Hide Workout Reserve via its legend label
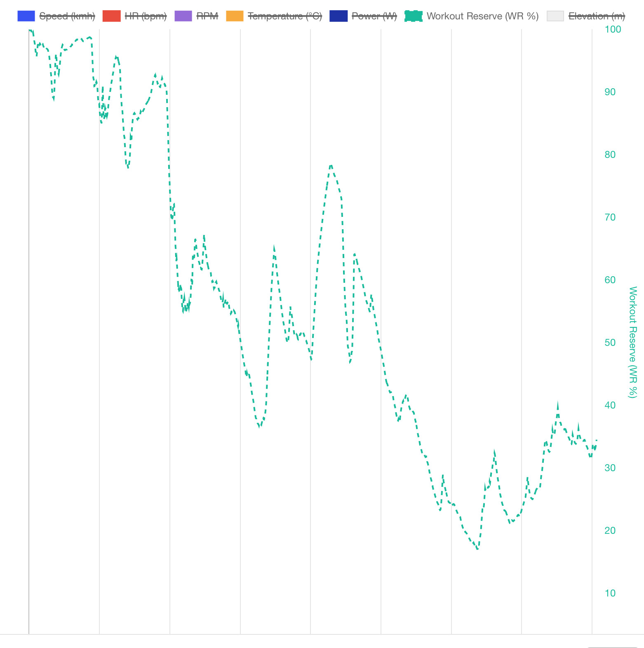644x648 pixels. 482,16
